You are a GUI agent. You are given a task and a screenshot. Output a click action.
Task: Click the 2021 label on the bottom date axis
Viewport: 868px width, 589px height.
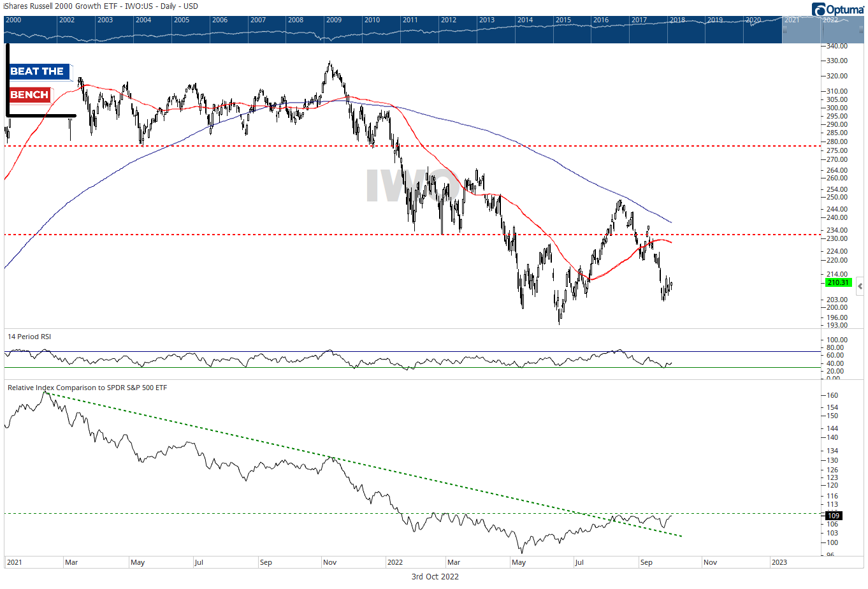(x=14, y=562)
